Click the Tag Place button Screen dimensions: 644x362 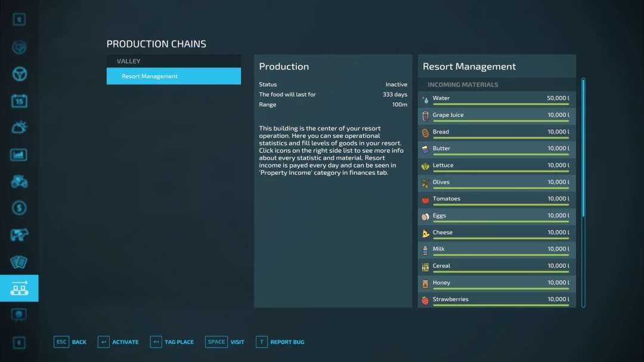click(x=172, y=342)
